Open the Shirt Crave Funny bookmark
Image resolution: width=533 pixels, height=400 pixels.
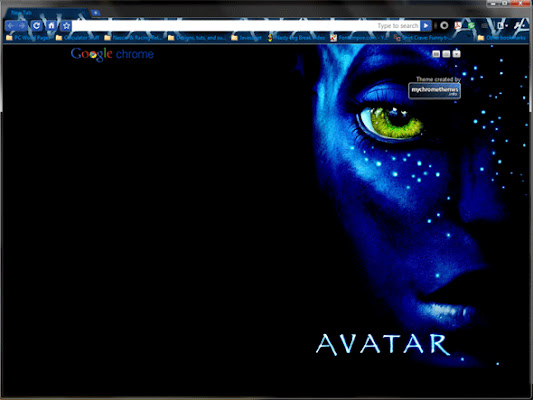point(423,38)
